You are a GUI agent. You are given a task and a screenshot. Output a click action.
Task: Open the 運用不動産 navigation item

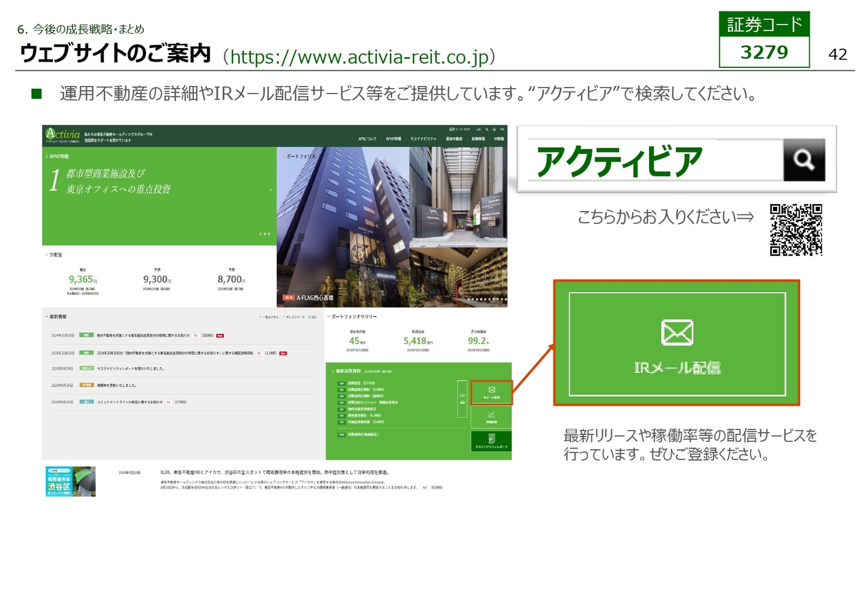tap(454, 138)
